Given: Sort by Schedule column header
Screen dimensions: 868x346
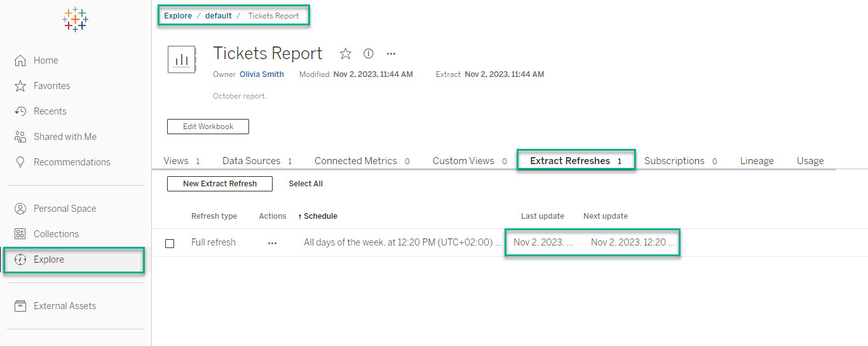Looking at the screenshot, I should click(x=320, y=216).
